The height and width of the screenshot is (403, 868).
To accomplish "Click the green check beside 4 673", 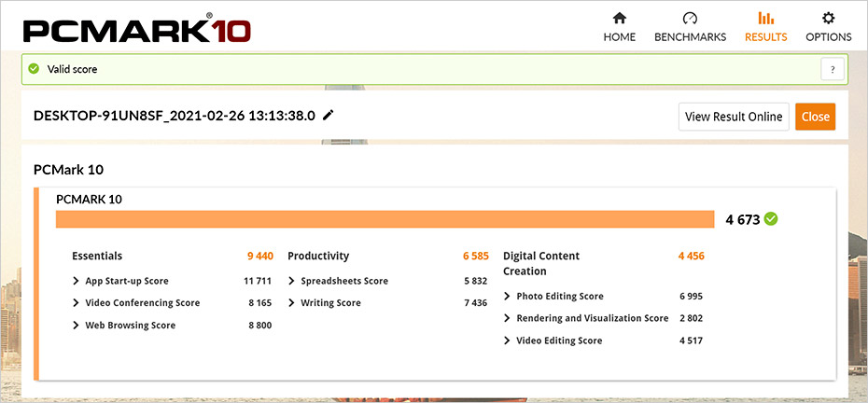I will coord(771,219).
